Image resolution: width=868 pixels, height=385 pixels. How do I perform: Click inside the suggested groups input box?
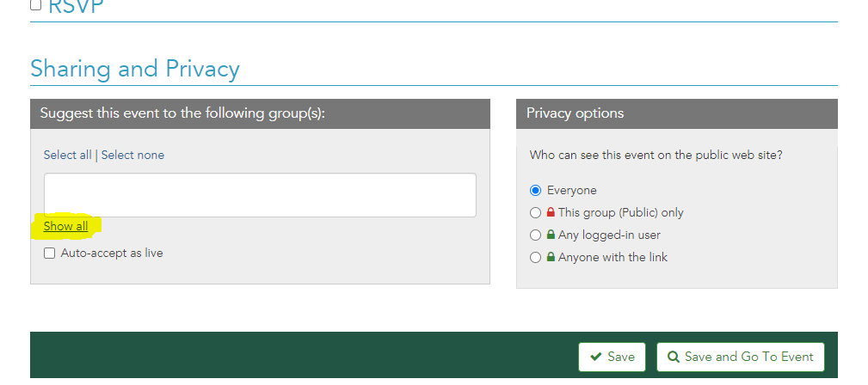click(260, 195)
